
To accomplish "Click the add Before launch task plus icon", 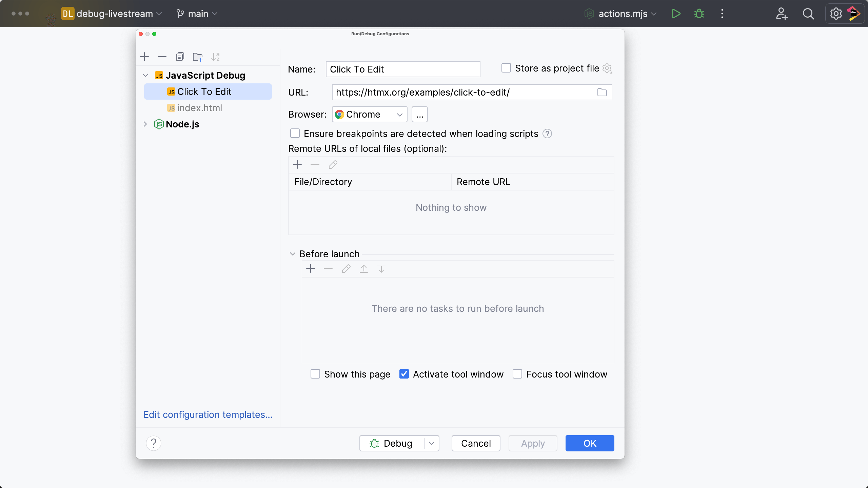I will coord(310,269).
